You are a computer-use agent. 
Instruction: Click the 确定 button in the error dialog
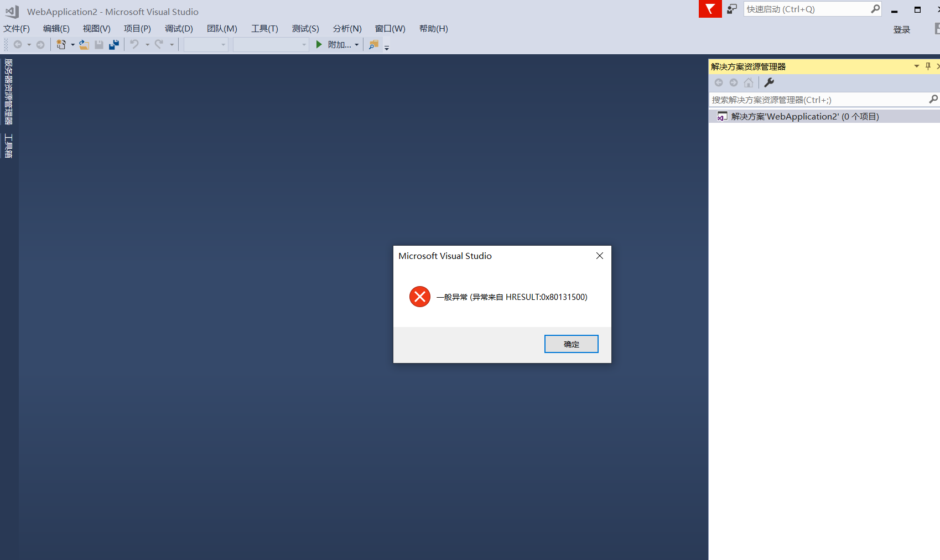click(x=571, y=344)
